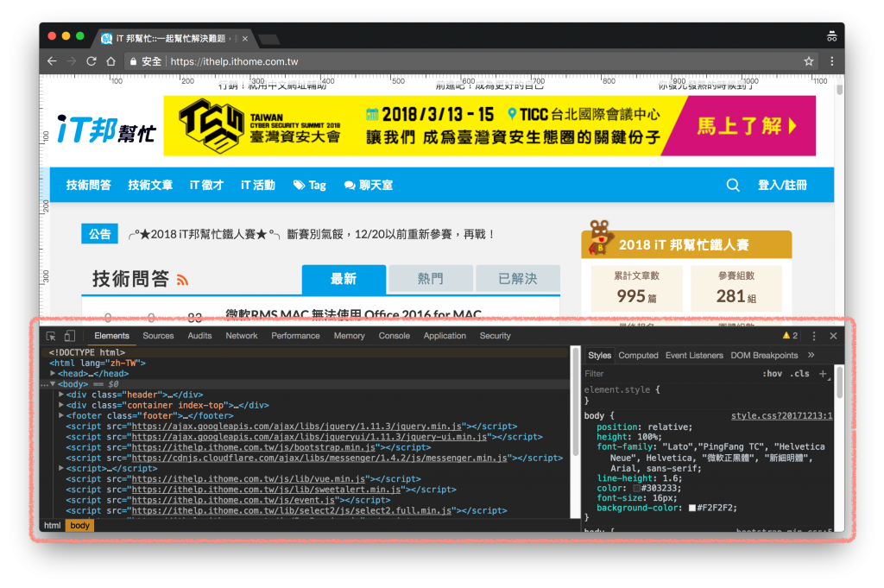Open the Security tab
Image resolution: width=884 pixels, height=588 pixels.
pos(495,335)
